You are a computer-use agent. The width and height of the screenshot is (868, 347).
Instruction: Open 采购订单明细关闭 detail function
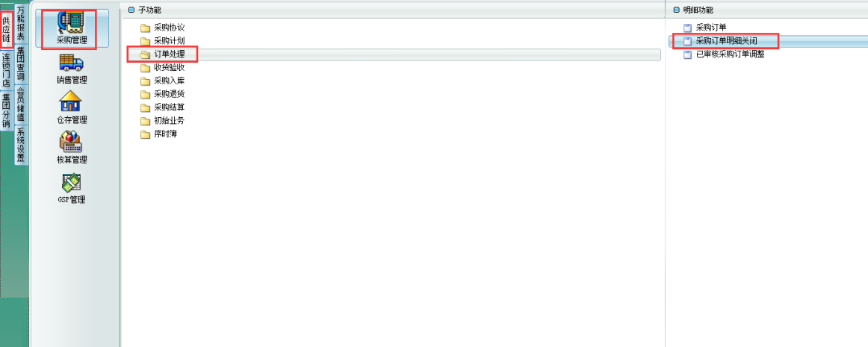coord(725,41)
